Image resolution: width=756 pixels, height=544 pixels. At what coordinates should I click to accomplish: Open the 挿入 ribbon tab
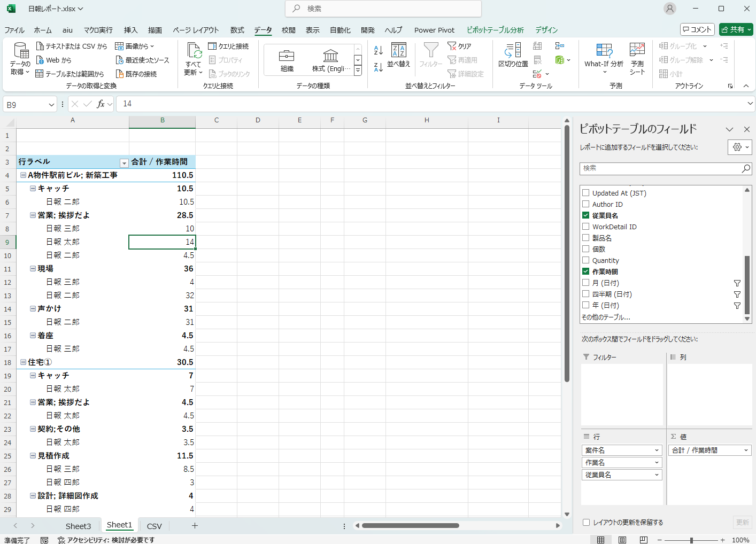(131, 30)
